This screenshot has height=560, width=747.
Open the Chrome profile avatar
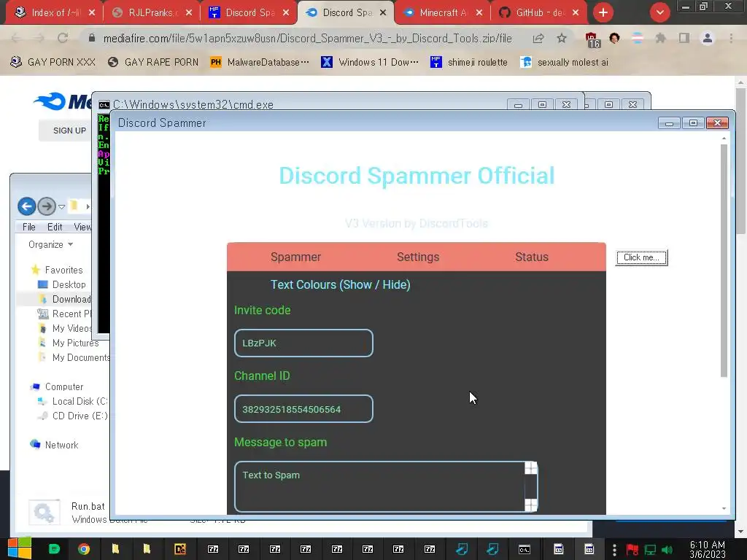(708, 38)
